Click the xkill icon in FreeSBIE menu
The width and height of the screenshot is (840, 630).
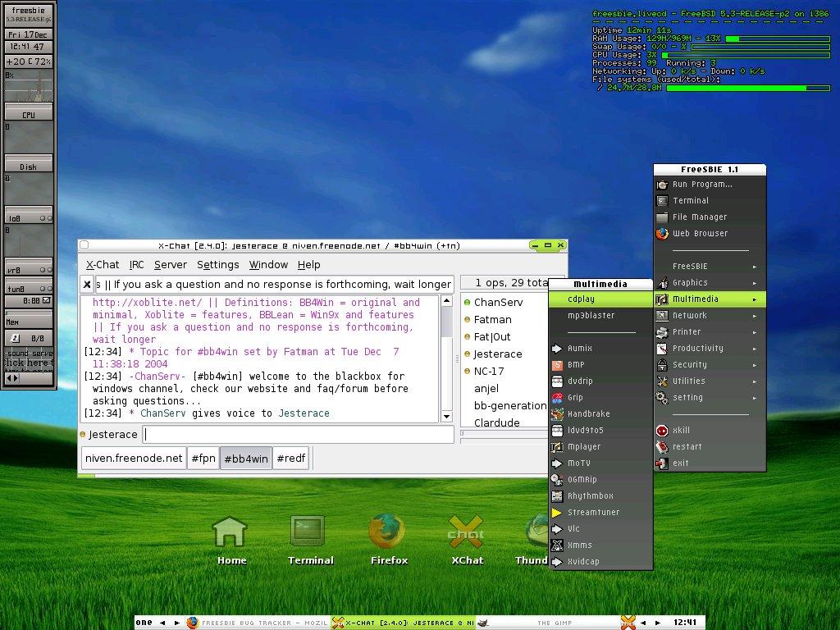[x=662, y=430]
